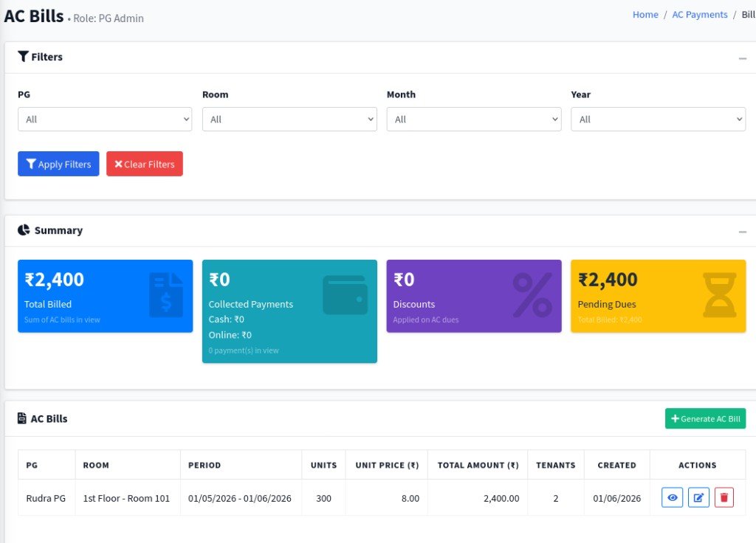Open the Room filter dropdown
Viewport: 756px width, 543px height.
(x=289, y=119)
